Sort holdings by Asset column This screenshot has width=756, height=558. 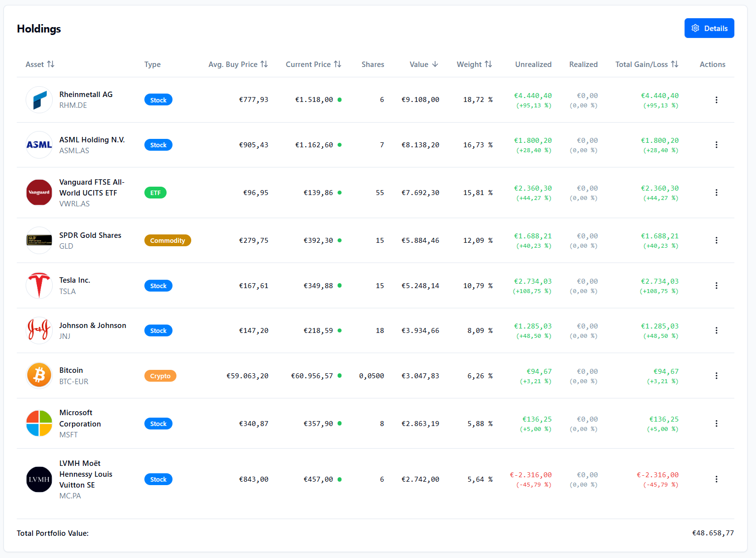click(40, 65)
